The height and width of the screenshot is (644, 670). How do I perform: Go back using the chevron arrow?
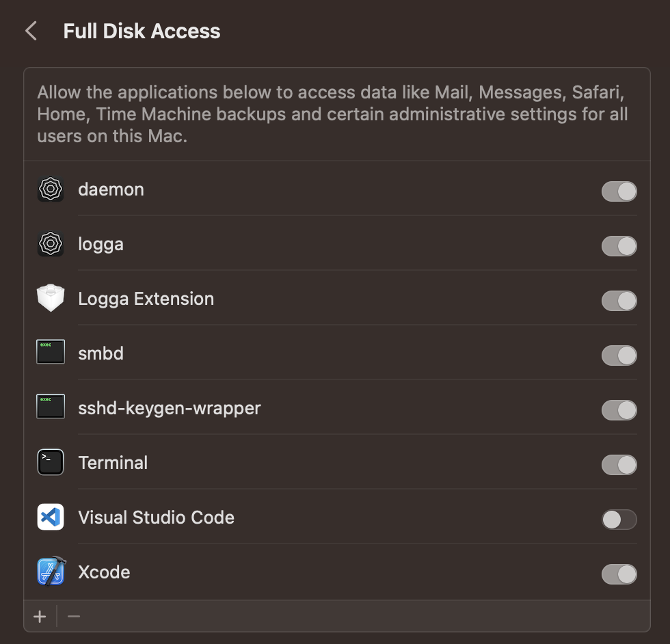click(30, 30)
